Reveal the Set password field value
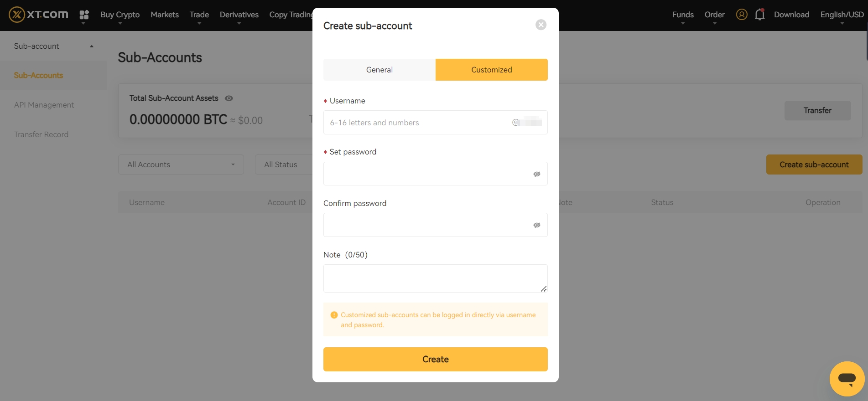The height and width of the screenshot is (401, 868). (536, 174)
